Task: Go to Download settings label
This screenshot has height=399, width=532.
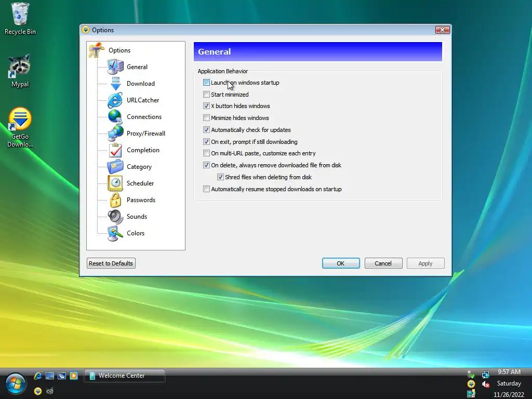Action: click(x=140, y=84)
